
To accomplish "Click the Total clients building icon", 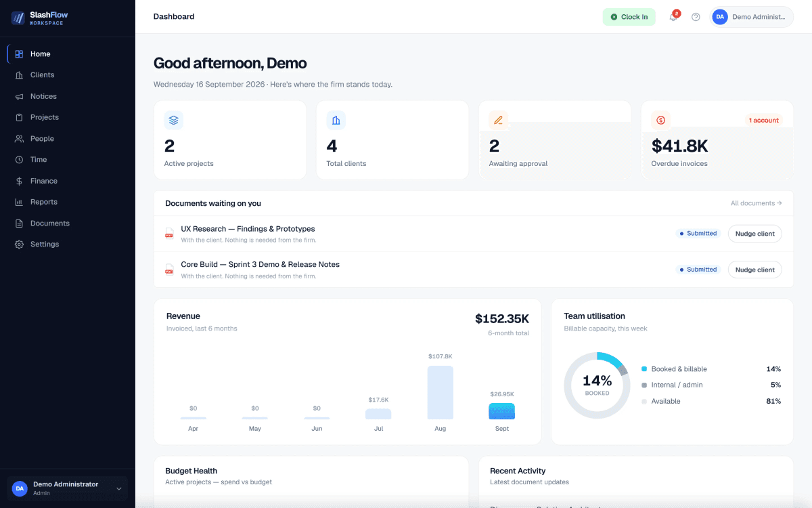I will tap(336, 121).
